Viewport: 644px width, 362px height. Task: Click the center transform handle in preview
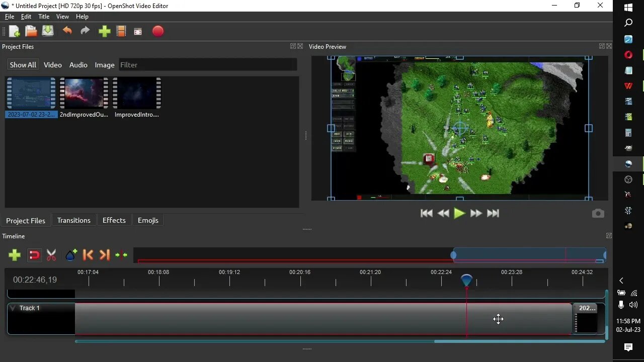[460, 128]
